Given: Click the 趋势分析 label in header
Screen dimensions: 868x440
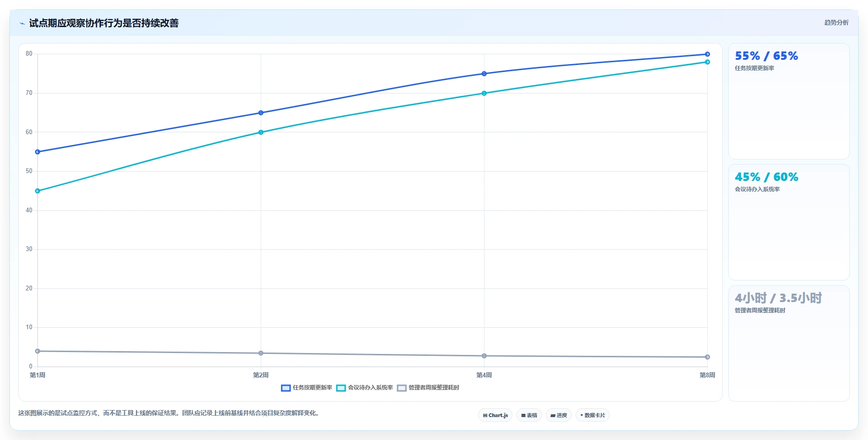Looking at the screenshot, I should (836, 22).
